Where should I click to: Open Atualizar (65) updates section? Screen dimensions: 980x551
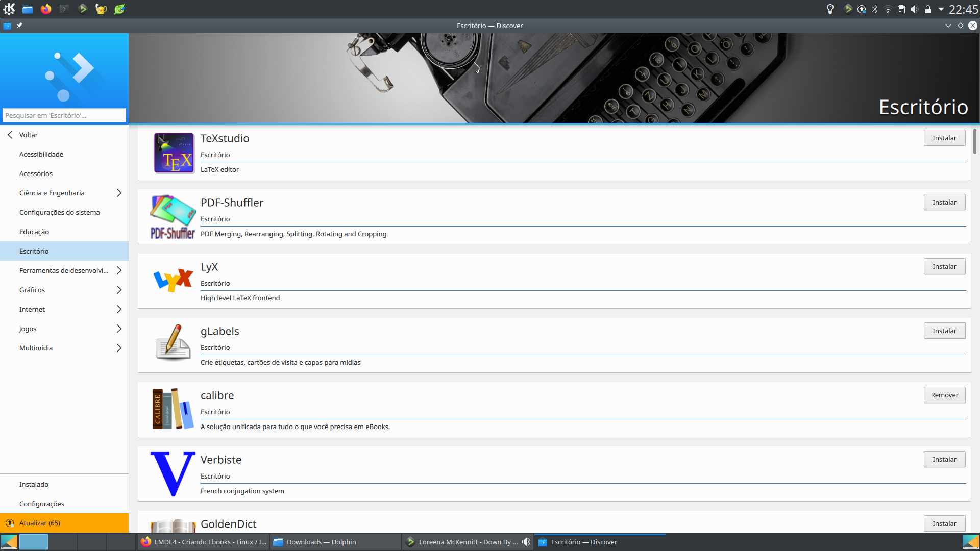click(64, 523)
